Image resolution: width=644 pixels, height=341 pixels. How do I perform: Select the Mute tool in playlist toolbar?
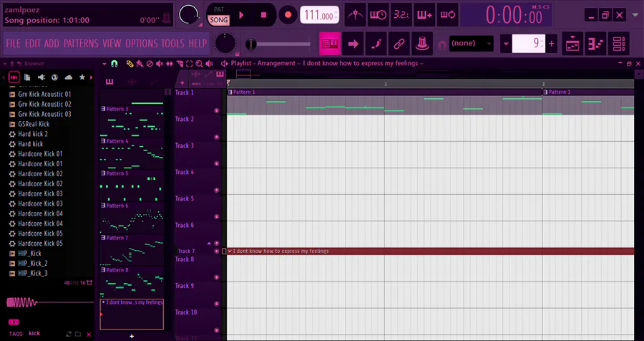coord(160,64)
